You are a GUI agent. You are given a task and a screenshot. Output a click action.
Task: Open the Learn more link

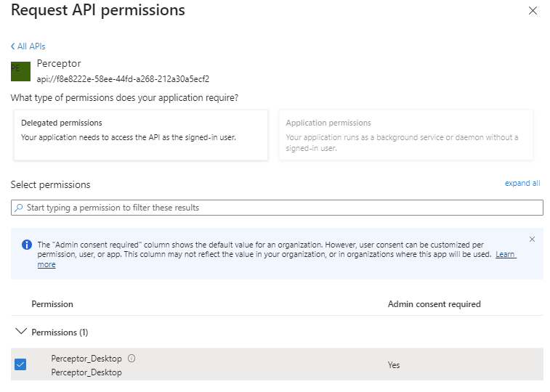point(506,254)
